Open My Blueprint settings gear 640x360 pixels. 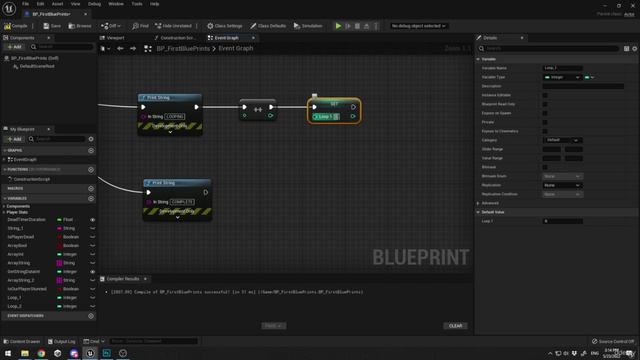91,139
